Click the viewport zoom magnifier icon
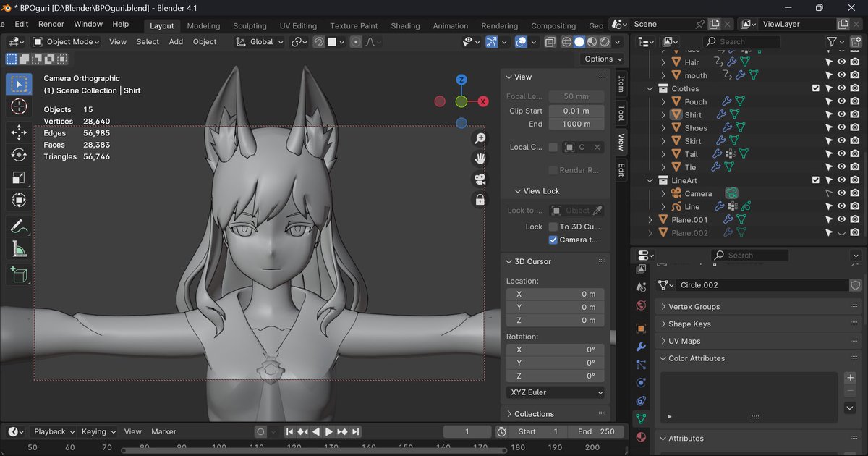868x456 pixels. click(480, 138)
